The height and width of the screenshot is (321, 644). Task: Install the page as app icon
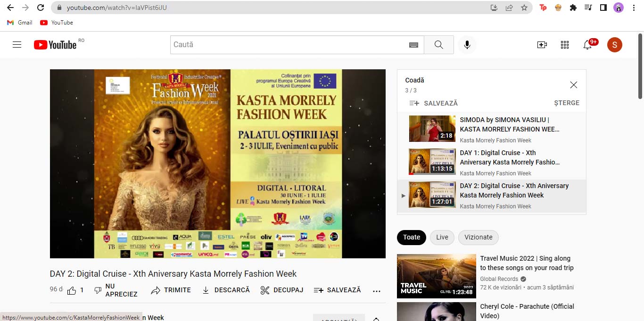[x=494, y=8]
